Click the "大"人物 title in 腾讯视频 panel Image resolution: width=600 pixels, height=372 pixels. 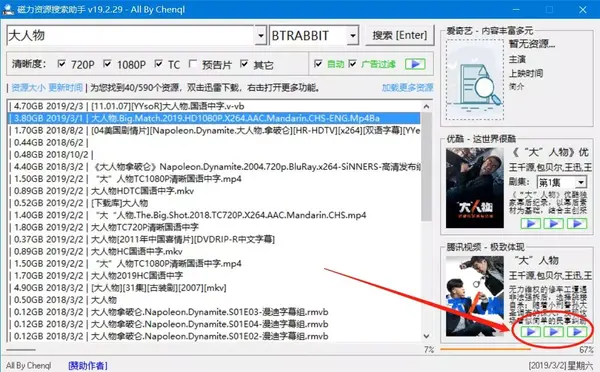(x=536, y=261)
